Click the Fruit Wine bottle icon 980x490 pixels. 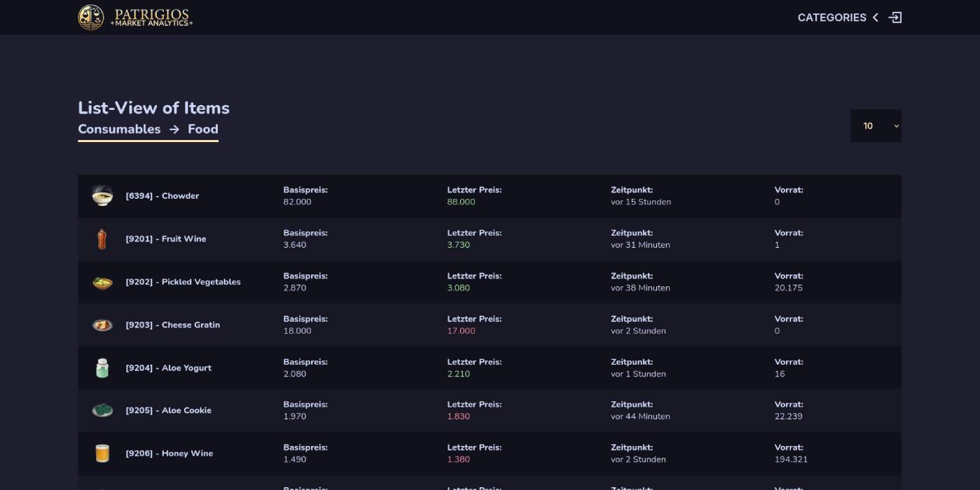coord(102,239)
